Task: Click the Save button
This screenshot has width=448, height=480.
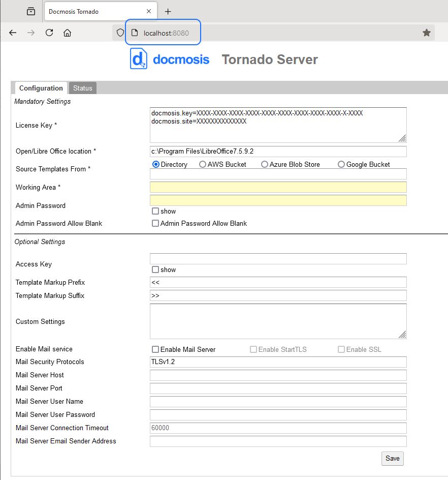Action: pos(392,458)
